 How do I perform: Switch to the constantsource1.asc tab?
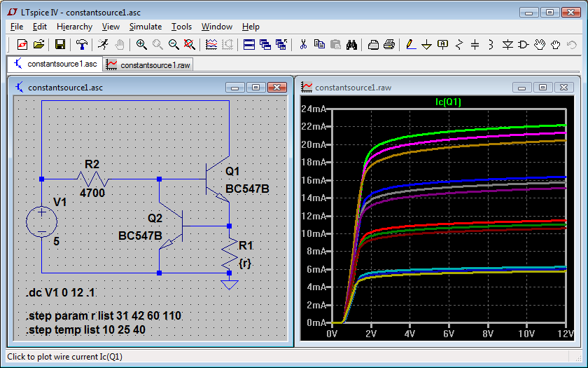[55, 64]
